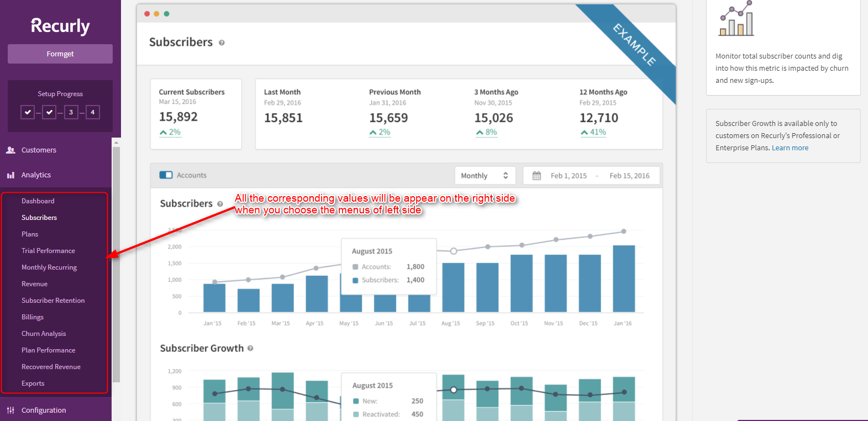The width and height of the screenshot is (868, 421).
Task: Open the Monthly interval dropdown
Action: click(485, 176)
